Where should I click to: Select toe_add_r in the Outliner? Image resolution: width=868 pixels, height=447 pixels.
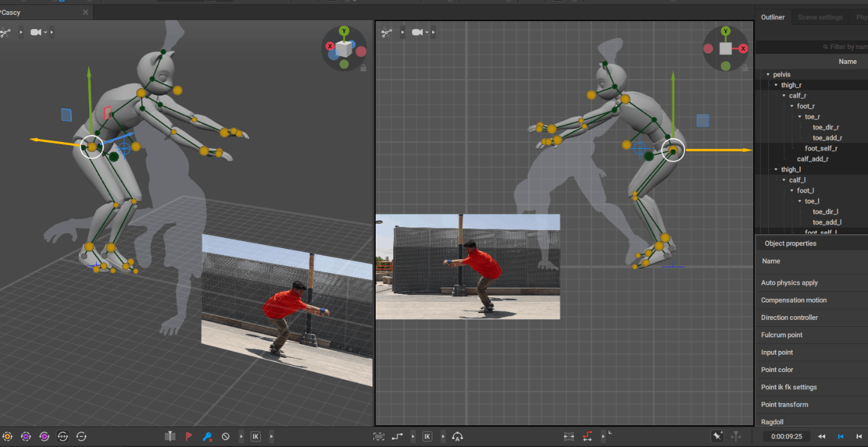827,138
